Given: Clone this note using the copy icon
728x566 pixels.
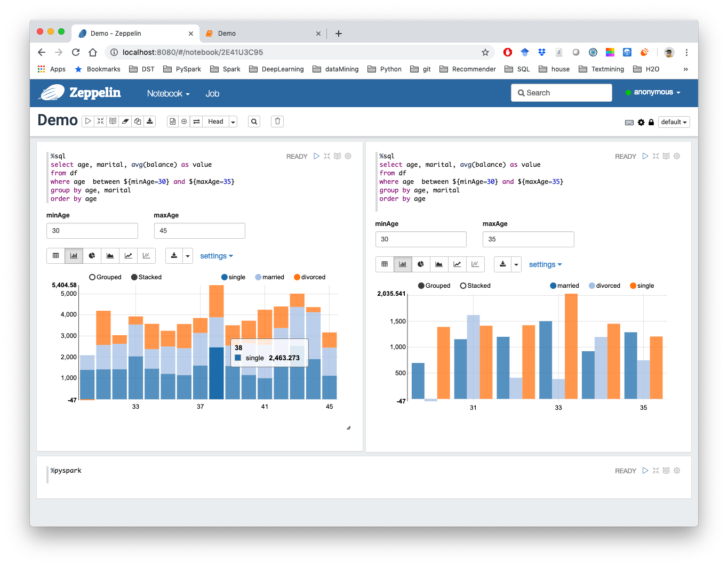Looking at the screenshot, I should (x=138, y=122).
